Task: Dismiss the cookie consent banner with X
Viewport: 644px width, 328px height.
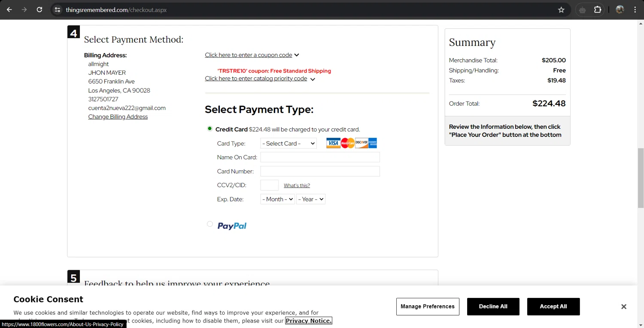Action: point(623,307)
